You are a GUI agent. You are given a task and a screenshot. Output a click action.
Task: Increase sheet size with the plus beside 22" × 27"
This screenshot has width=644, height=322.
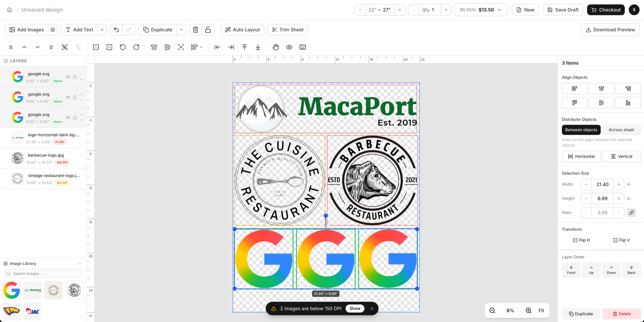coord(400,10)
